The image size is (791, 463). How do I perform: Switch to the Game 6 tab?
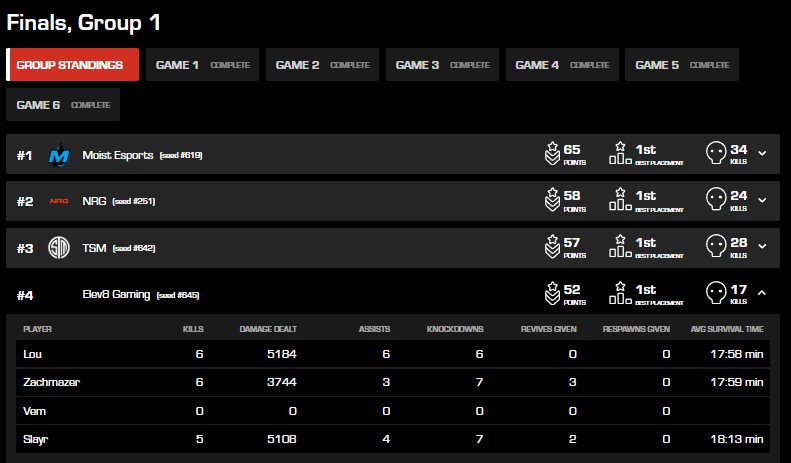pos(63,104)
